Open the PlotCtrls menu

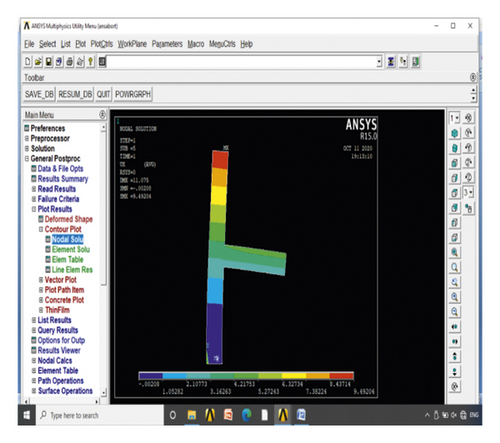pyautogui.click(x=102, y=44)
